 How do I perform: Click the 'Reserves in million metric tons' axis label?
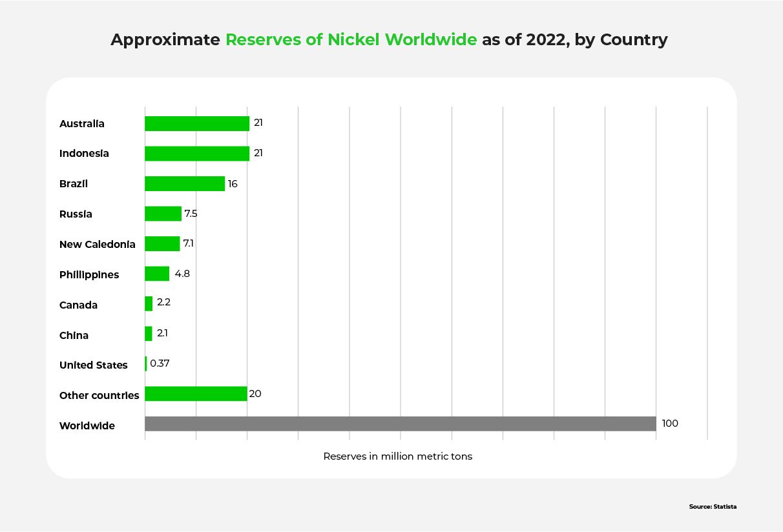(x=397, y=456)
